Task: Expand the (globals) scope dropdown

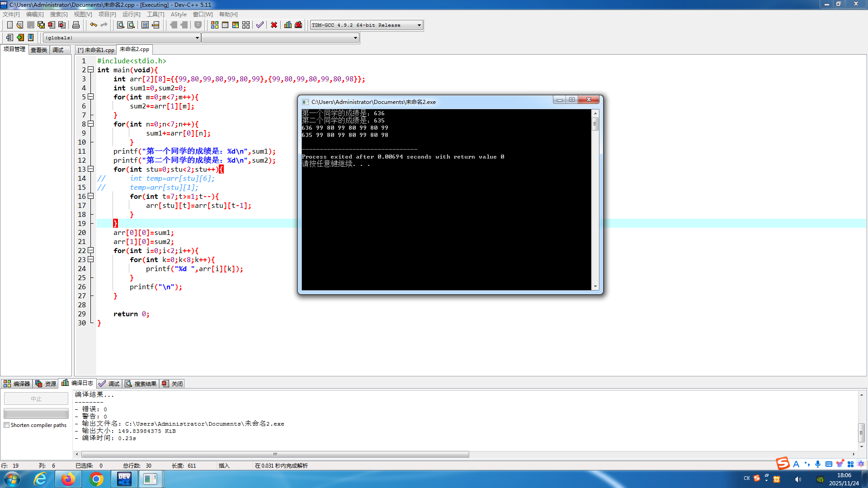Action: [x=197, y=38]
